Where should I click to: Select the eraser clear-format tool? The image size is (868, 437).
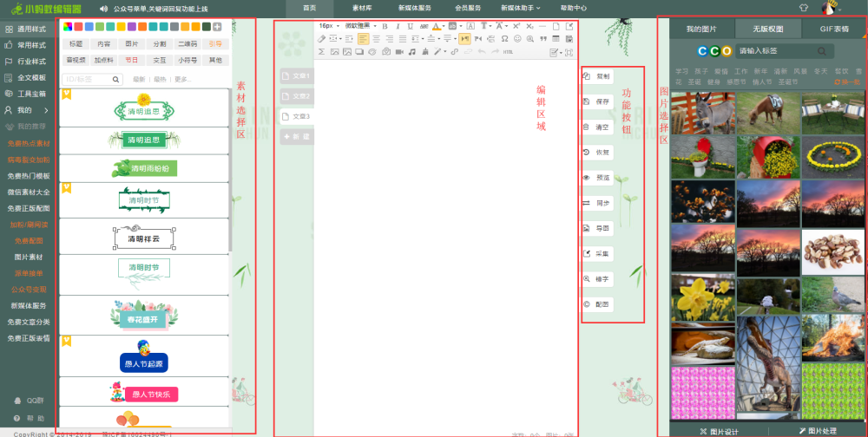(321, 39)
